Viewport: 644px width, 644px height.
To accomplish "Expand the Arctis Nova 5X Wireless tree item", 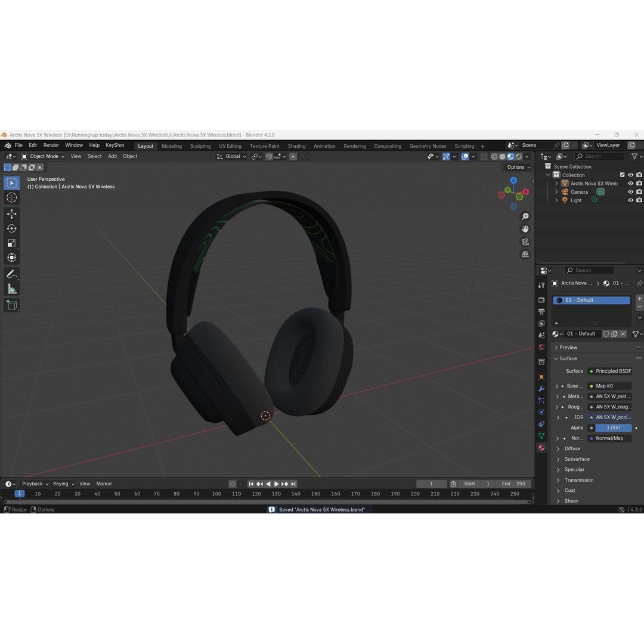I will (556, 184).
